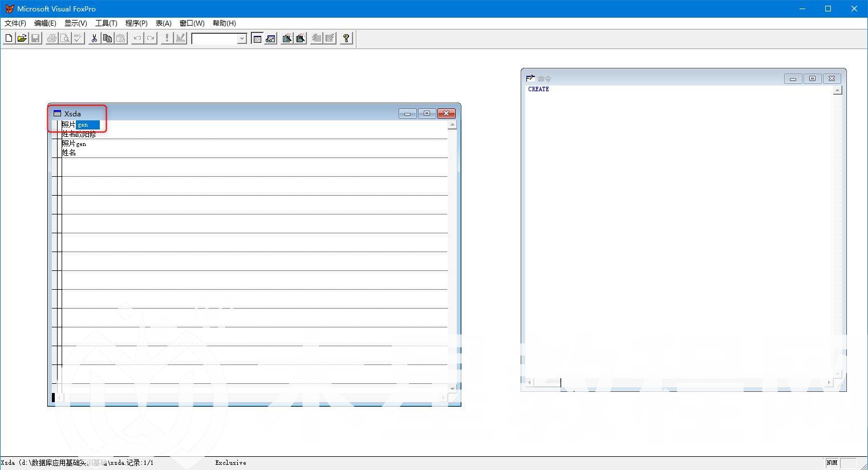This screenshot has height=470, width=868.
Task: Open the Data Session window icon
Action: click(270, 38)
